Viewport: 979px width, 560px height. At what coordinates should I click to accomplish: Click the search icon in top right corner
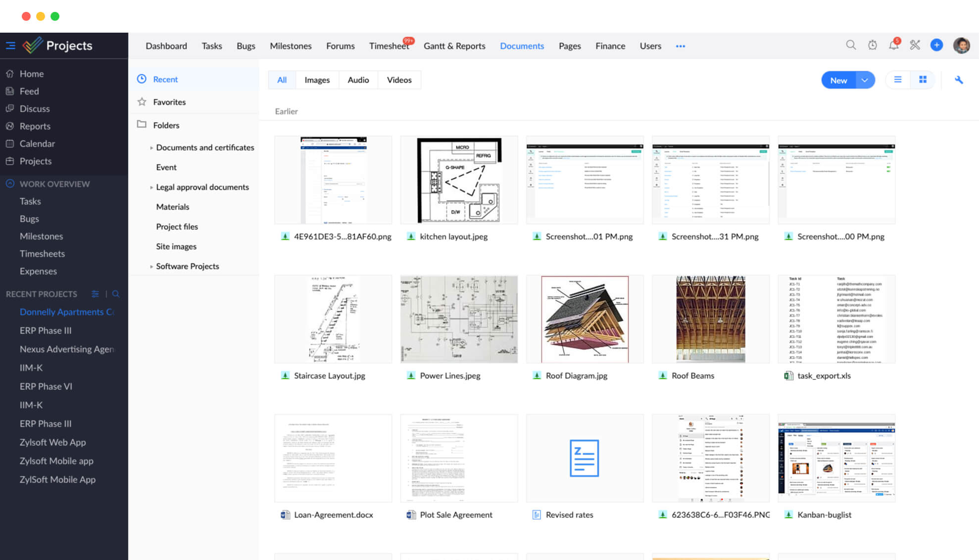tap(851, 46)
